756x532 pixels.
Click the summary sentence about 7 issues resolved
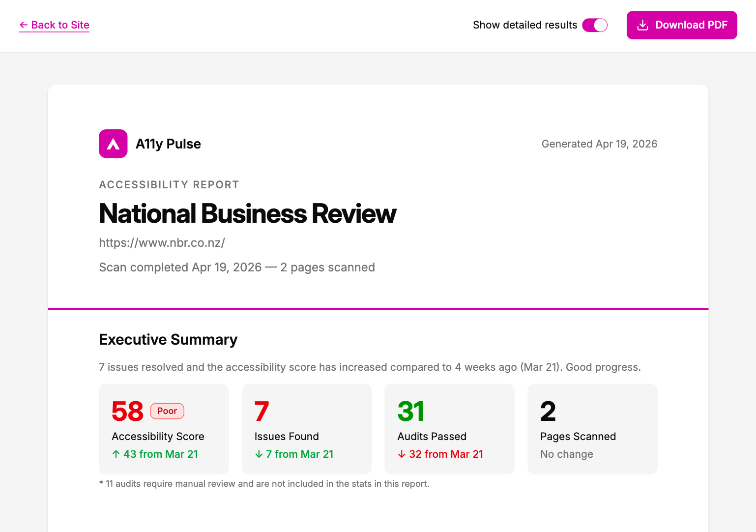370,367
